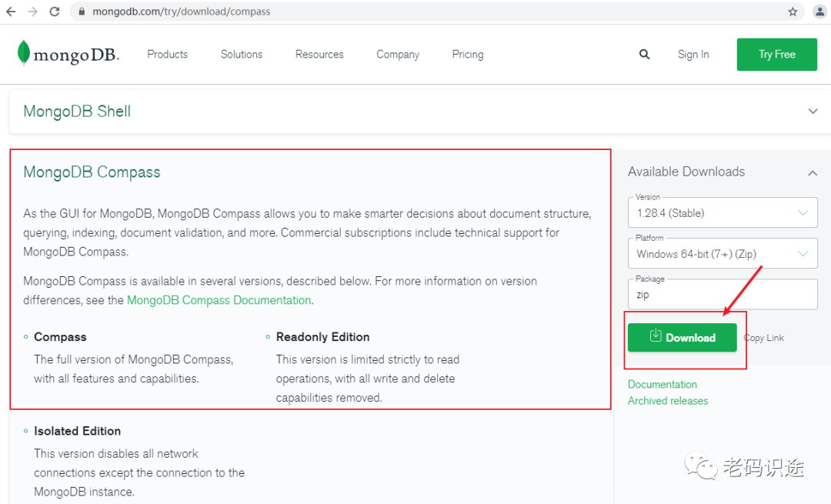The width and height of the screenshot is (831, 504).
Task: Click the MongoDB Compass heading
Action: 92,172
